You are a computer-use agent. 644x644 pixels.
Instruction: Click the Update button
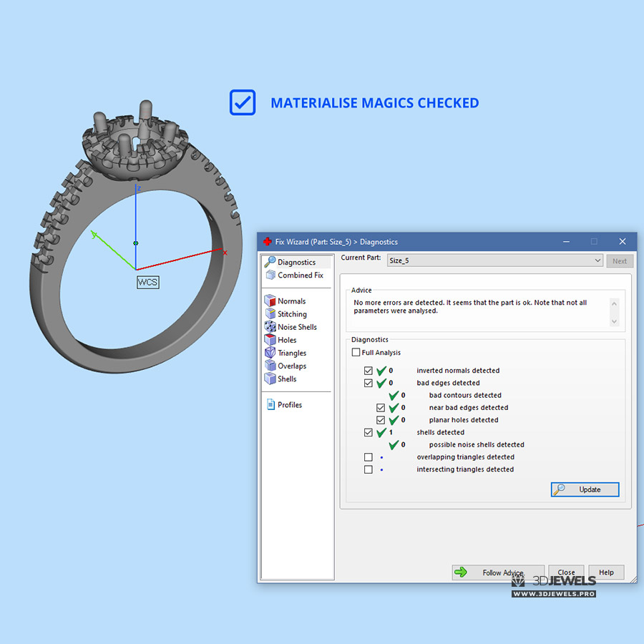click(585, 489)
